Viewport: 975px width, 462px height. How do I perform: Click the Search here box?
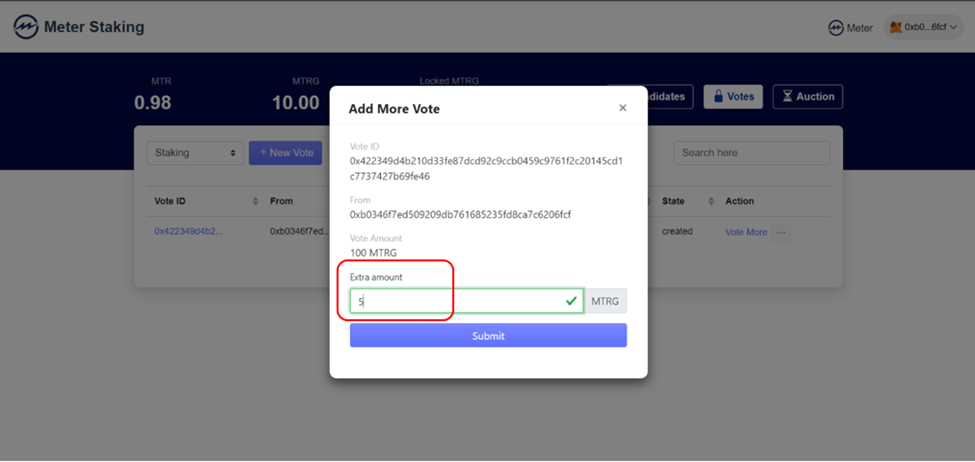[751, 153]
